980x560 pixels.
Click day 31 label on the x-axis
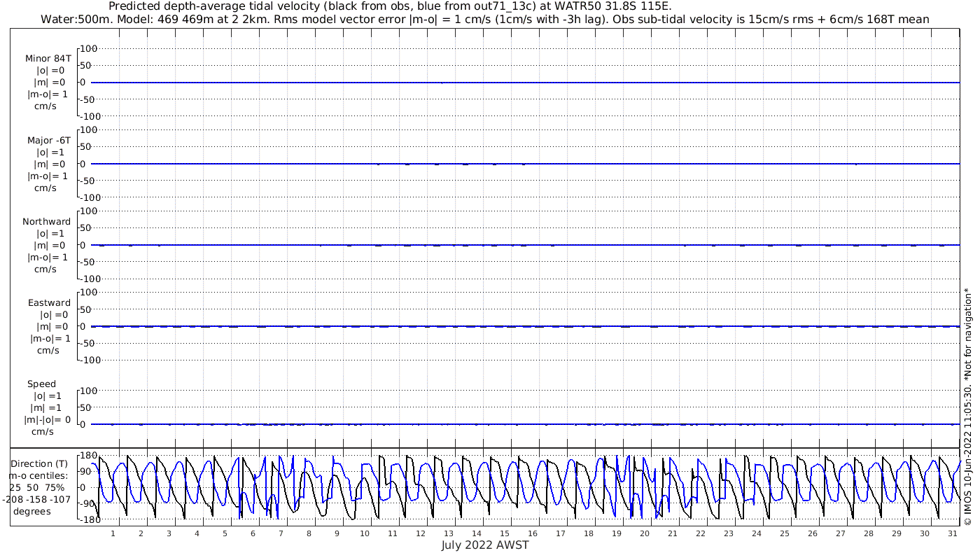953,533
